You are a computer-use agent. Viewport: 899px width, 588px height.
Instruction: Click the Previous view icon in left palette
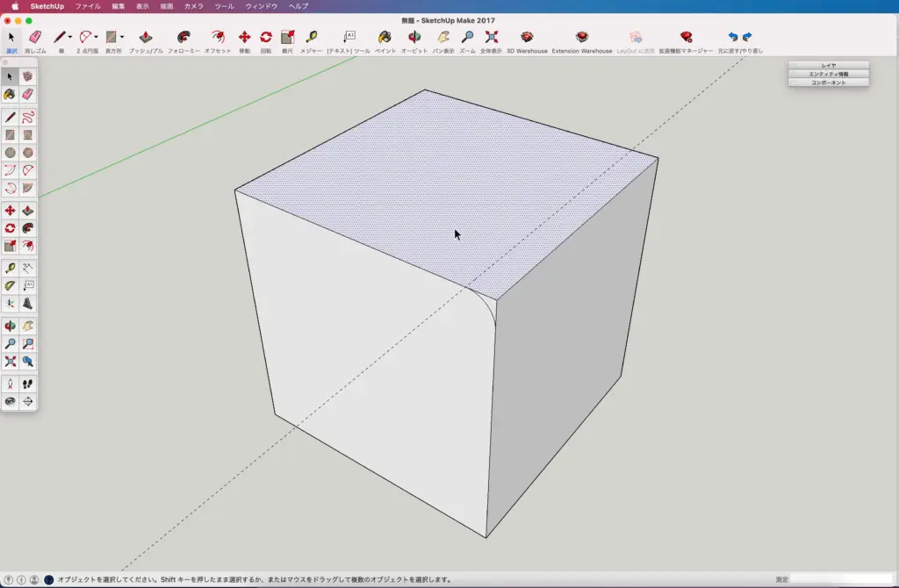[27, 362]
